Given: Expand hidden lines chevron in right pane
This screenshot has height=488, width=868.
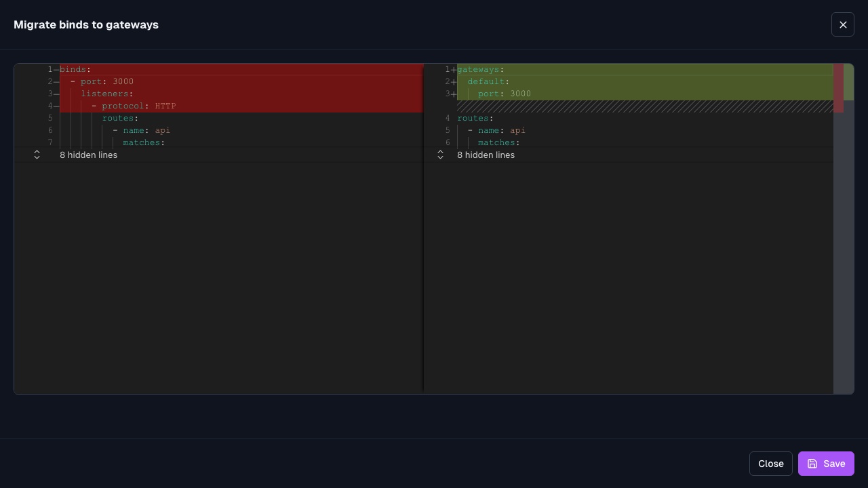Looking at the screenshot, I should coord(440,155).
